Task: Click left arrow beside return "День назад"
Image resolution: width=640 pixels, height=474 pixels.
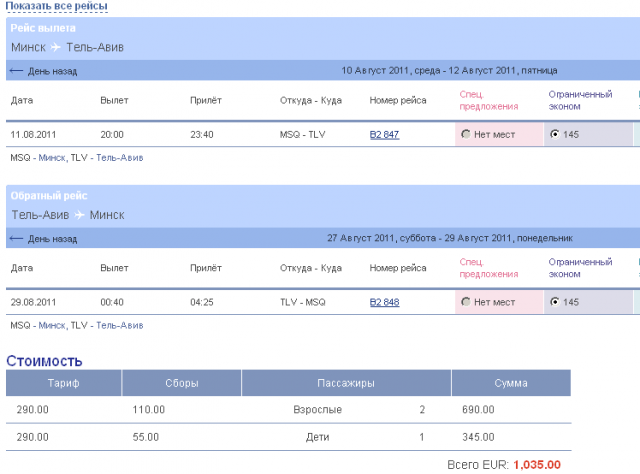Action: tap(16, 239)
